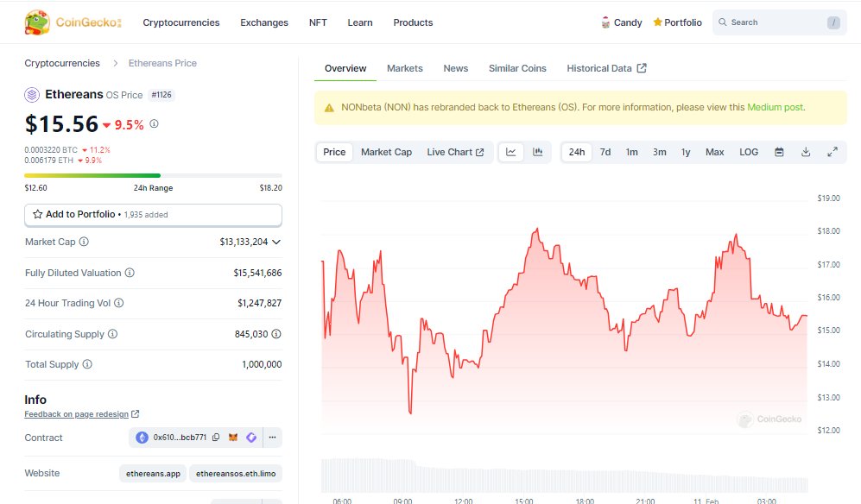Open ethereans.app website link
The height and width of the screenshot is (504, 861).
click(x=153, y=473)
